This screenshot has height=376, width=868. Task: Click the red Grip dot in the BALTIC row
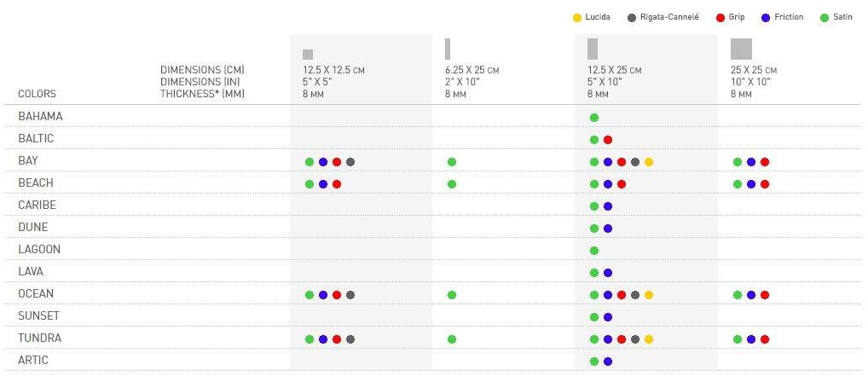pyautogui.click(x=608, y=140)
